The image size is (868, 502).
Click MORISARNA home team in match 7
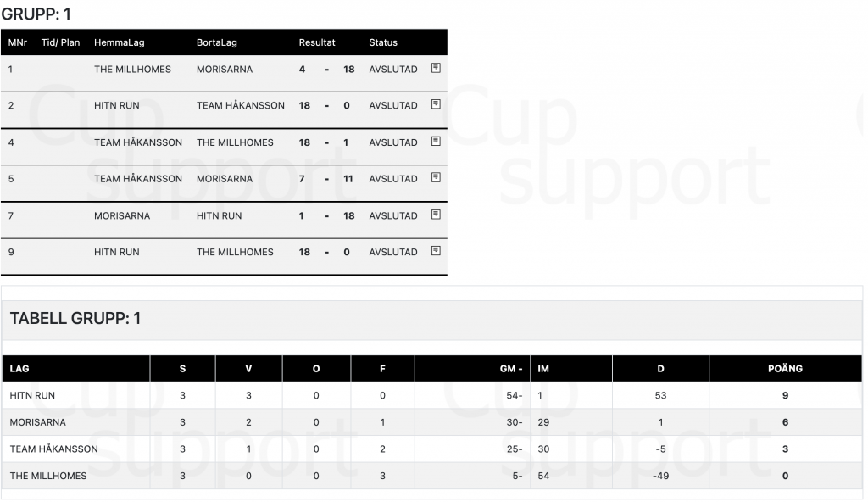click(122, 215)
